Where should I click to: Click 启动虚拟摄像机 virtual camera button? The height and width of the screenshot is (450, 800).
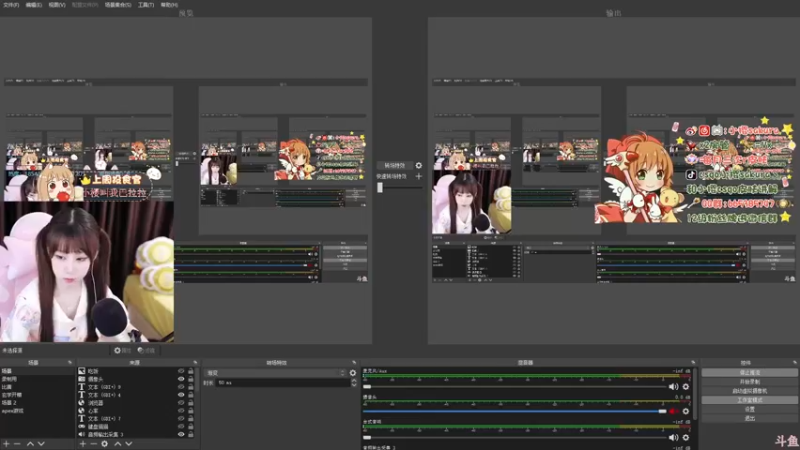pos(749,391)
